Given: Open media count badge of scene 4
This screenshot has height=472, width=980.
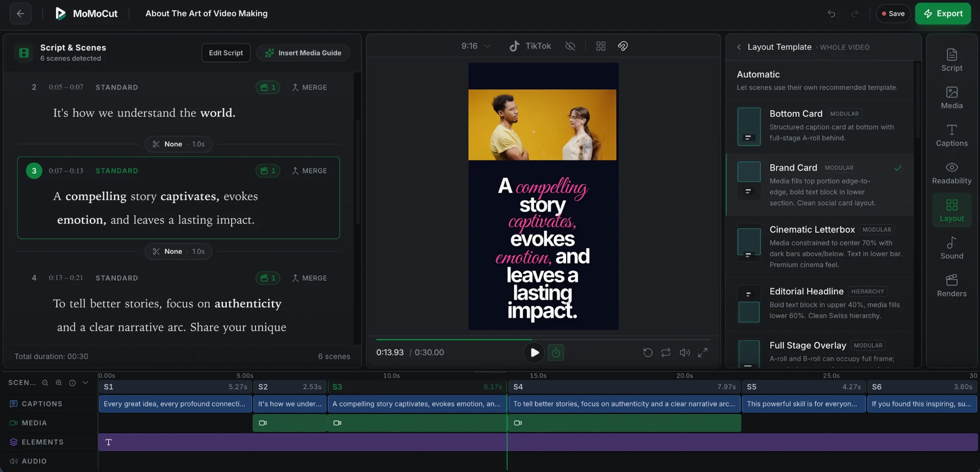Looking at the screenshot, I should point(268,278).
